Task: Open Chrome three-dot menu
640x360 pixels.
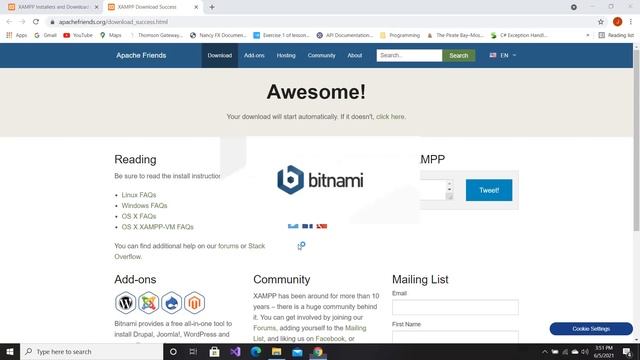Action: 631,22
